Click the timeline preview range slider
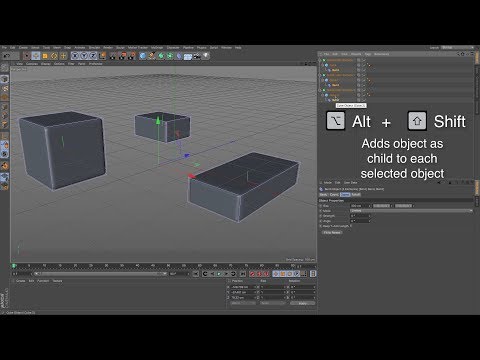 tap(100, 274)
